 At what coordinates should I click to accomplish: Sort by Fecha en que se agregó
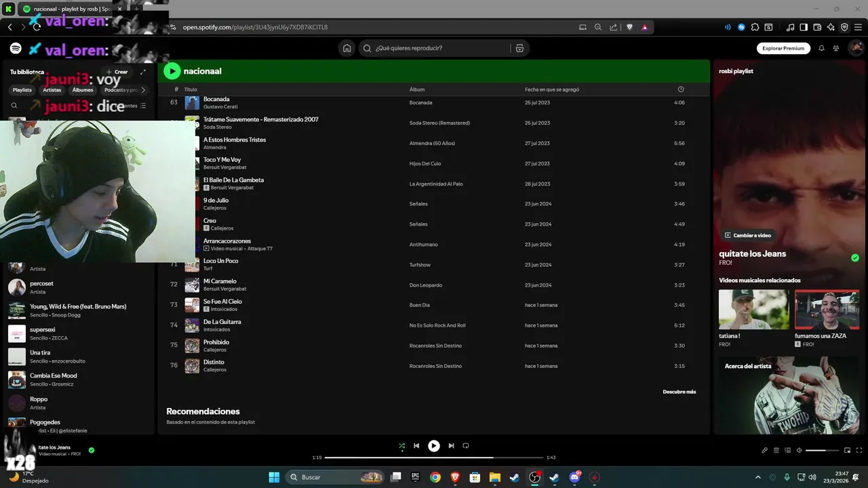(552, 89)
